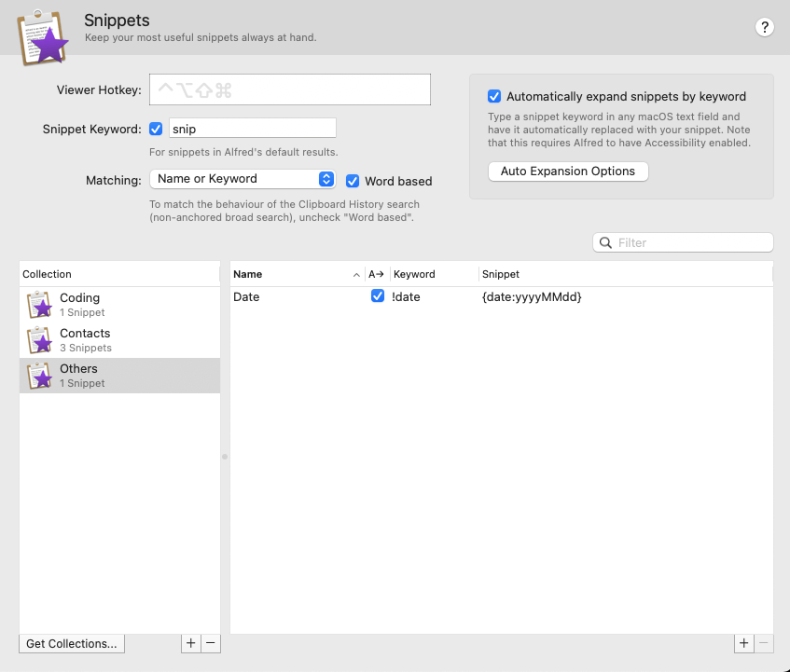Toggle auto-expand checkbox for Date snippet

point(378,296)
